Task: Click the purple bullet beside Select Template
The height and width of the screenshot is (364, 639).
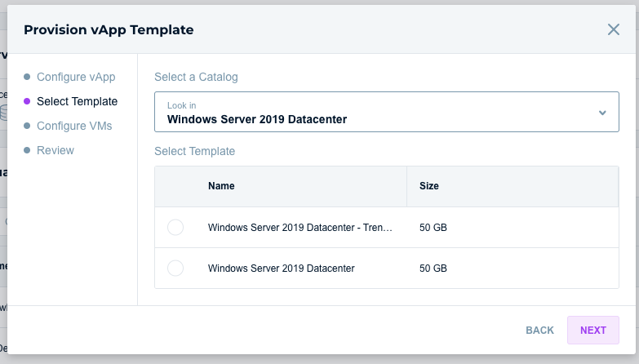Action: (27, 102)
